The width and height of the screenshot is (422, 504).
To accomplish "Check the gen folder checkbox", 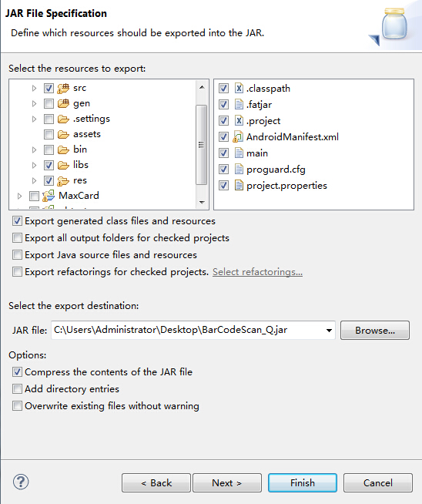I will (49, 103).
